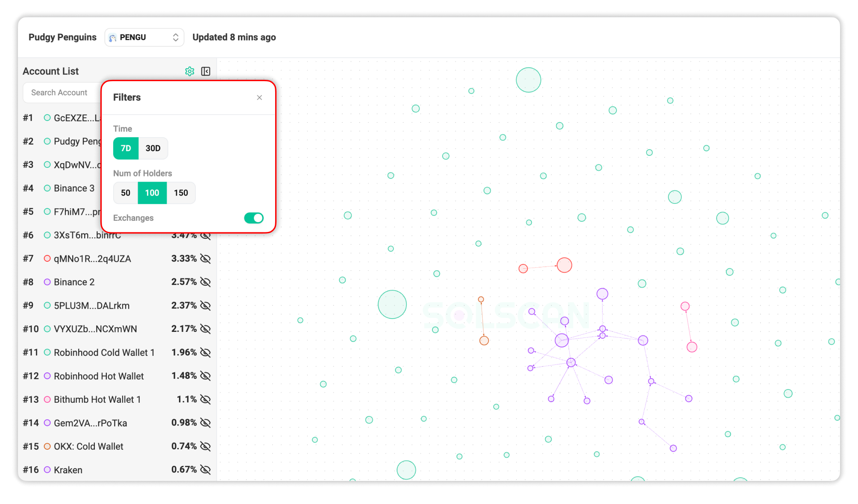This screenshot has height=504, width=858.
Task: Select 50 in Num of Holders
Action: pos(125,193)
